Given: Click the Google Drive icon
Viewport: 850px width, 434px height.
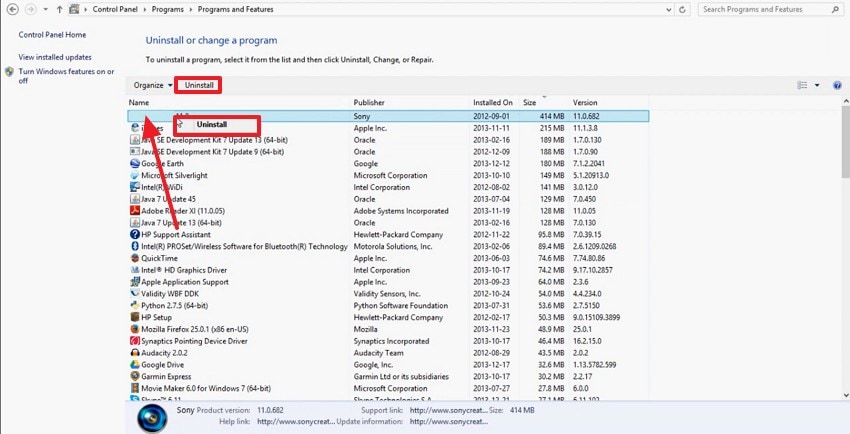Looking at the screenshot, I should coord(134,365).
